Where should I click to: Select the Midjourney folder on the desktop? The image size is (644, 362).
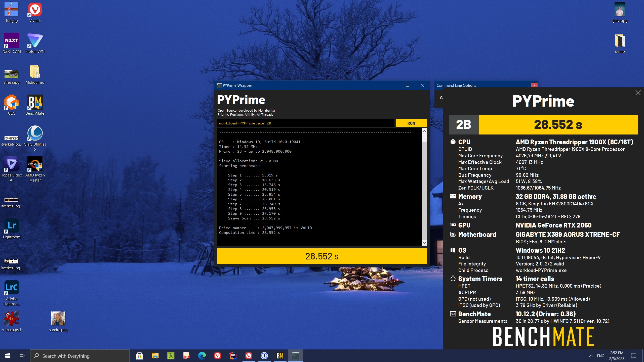35,74
